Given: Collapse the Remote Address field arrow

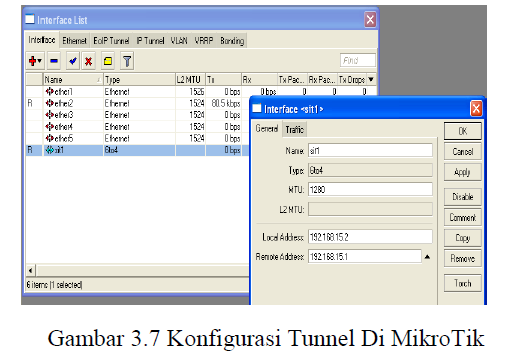Looking at the screenshot, I should click(427, 257).
